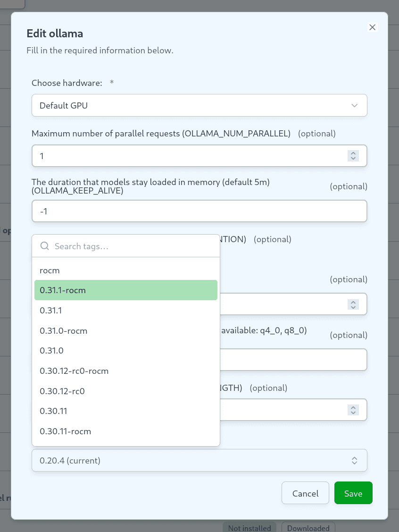Click the search magnifier icon
This screenshot has width=399, height=532.
pyautogui.click(x=45, y=245)
